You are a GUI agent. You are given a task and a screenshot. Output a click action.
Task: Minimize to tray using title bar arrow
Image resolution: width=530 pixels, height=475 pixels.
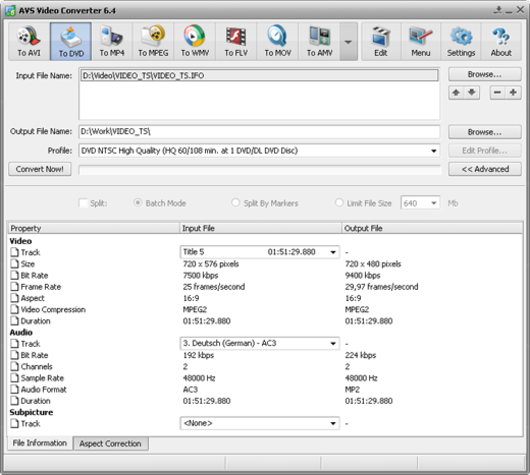coord(497,10)
